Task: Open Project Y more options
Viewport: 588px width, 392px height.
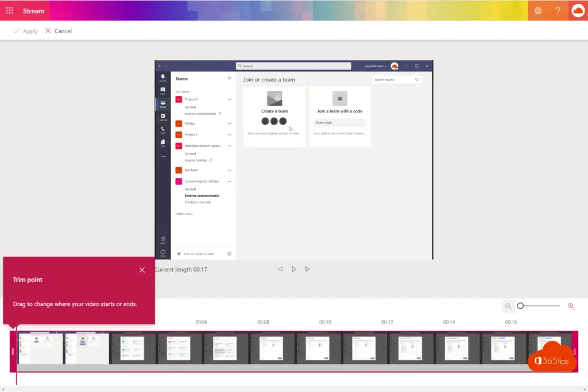Action: (x=230, y=134)
